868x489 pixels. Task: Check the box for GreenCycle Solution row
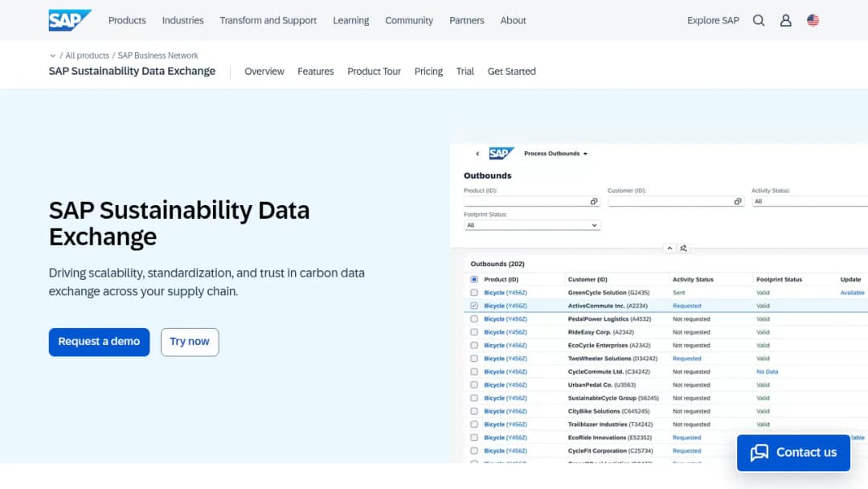(x=474, y=293)
